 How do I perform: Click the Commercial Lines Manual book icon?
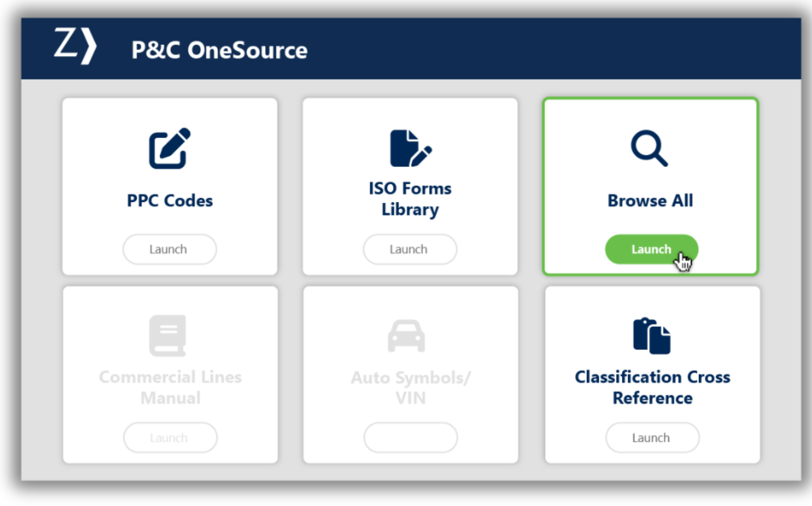168,335
